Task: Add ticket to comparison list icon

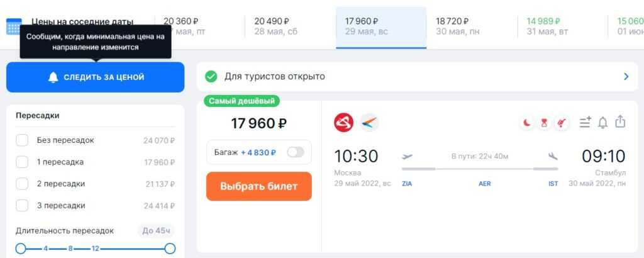Action: [586, 123]
